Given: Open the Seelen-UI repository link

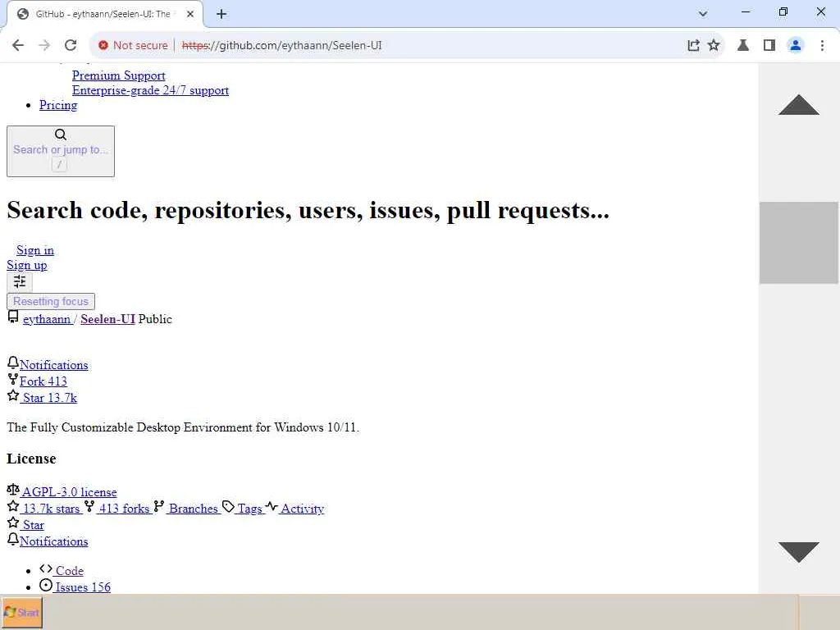Looking at the screenshot, I should coord(107,319).
